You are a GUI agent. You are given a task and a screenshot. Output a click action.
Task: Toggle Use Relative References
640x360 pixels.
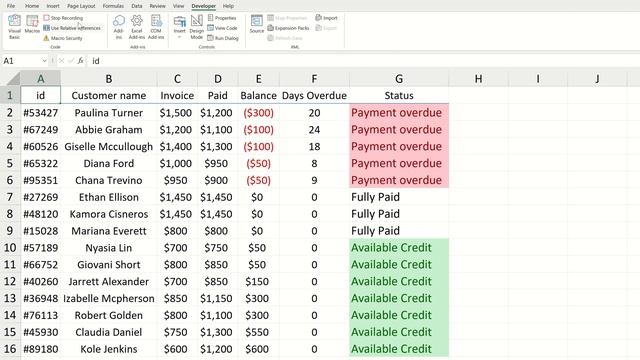pyautogui.click(x=72, y=28)
